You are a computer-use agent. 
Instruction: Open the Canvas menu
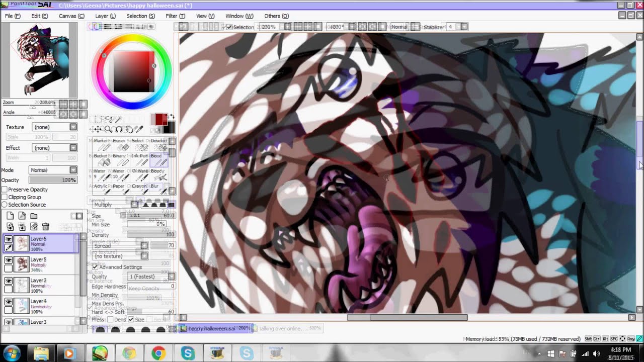point(71,16)
